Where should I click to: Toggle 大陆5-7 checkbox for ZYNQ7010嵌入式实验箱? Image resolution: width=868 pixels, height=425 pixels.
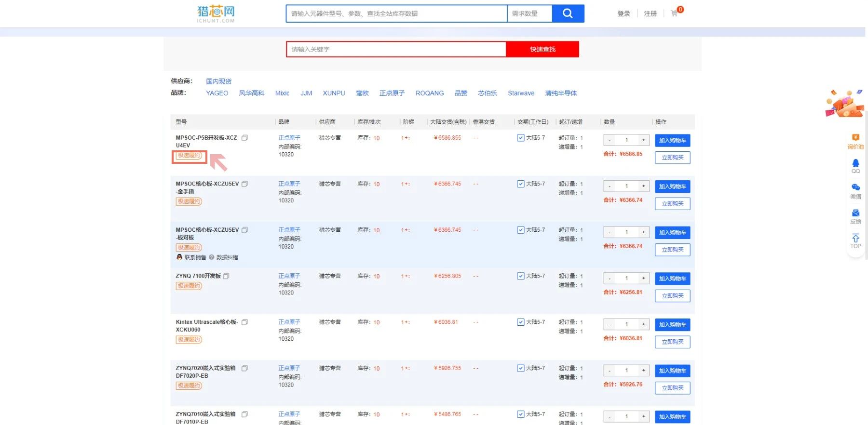pos(520,414)
